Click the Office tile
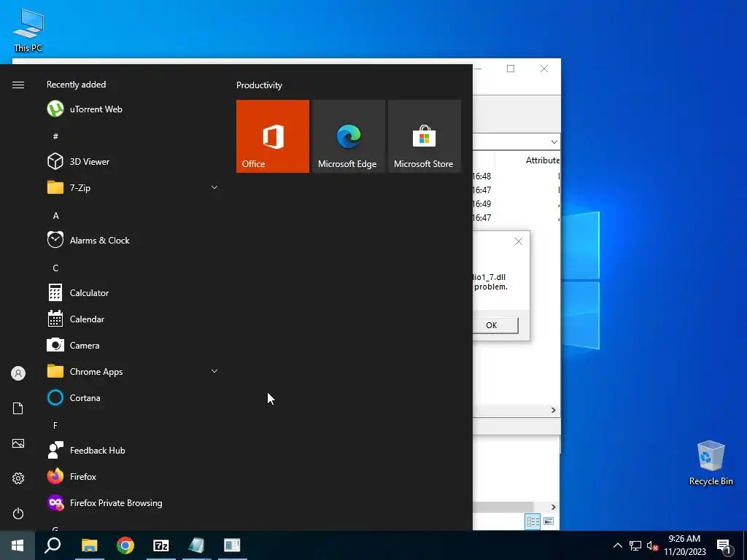 pos(273,136)
